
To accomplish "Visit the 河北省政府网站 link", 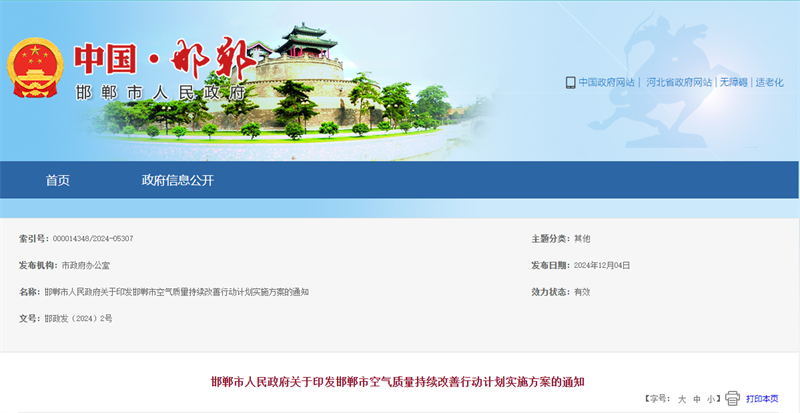I will 679,83.
